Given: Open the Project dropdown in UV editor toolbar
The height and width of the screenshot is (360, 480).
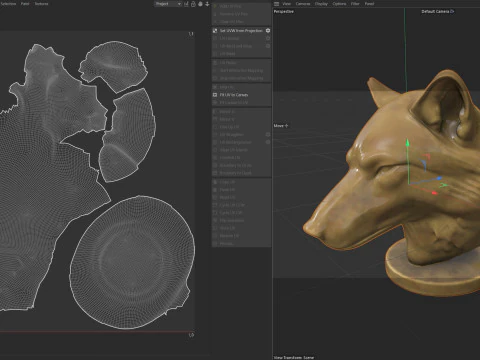Looking at the screenshot, I should point(168,4).
